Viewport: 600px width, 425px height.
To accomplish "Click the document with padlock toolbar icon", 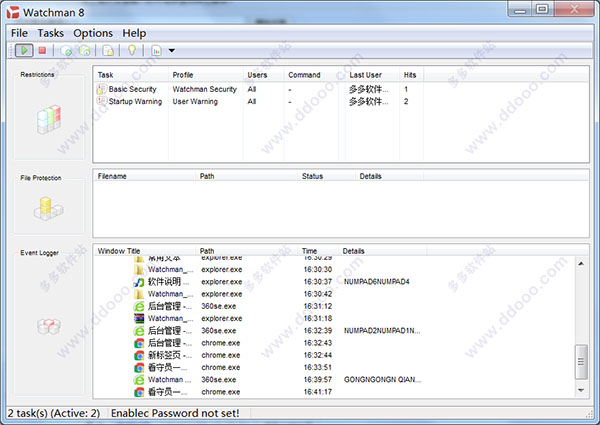I will [x=108, y=50].
